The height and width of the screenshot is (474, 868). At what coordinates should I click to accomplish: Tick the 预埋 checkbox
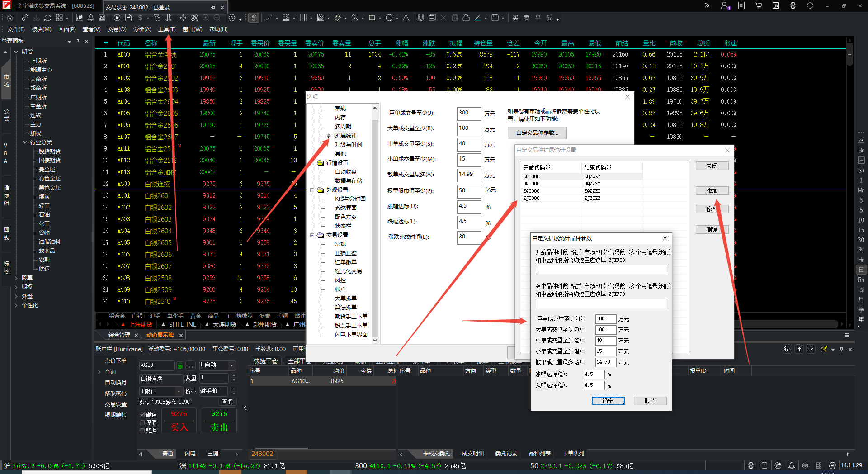point(142,431)
